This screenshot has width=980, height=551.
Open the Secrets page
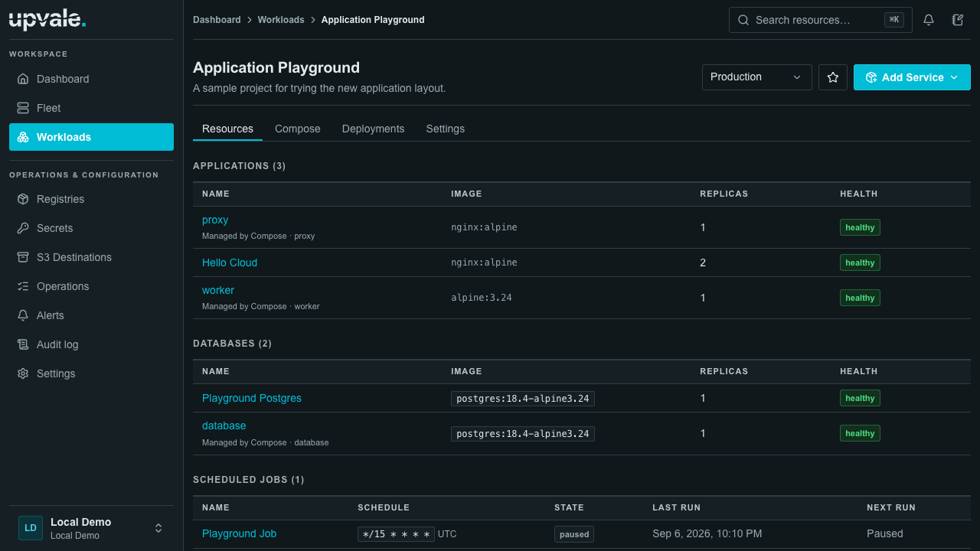[91, 228]
